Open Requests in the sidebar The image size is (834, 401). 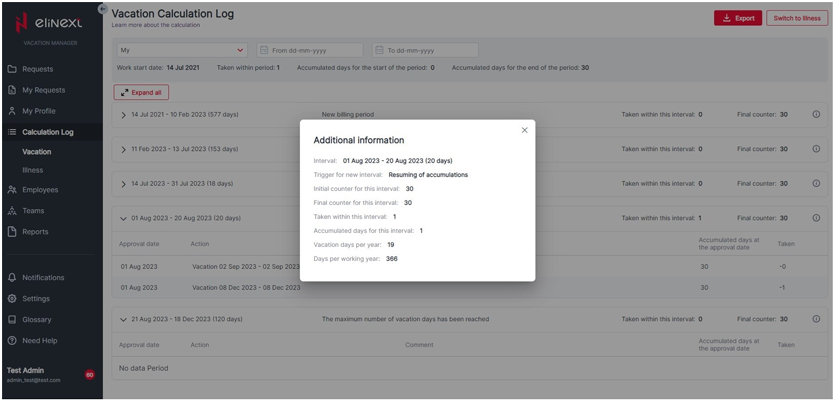tap(37, 69)
